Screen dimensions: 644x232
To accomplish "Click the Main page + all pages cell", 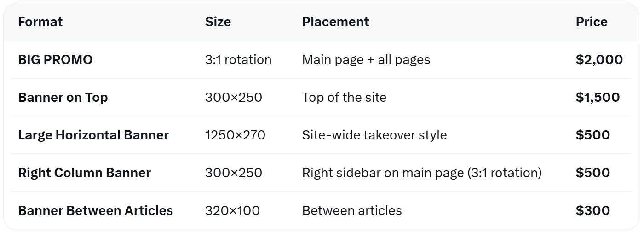I will click(x=366, y=59).
